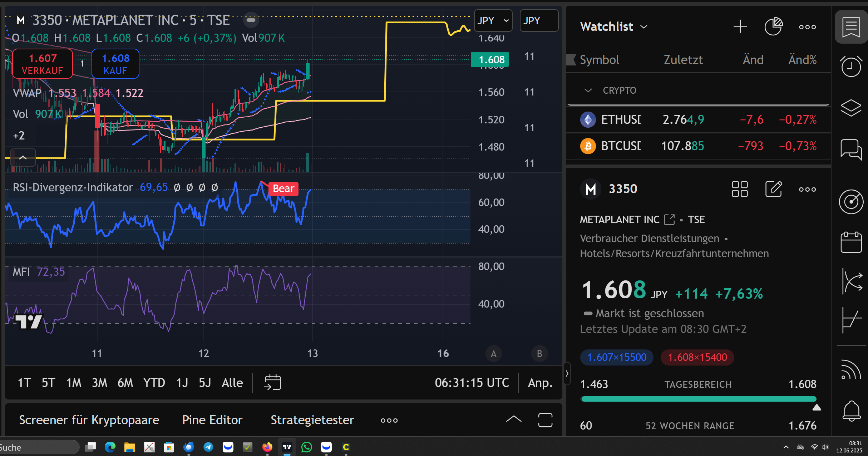This screenshot has width=868, height=456.
Task: Open the Chats speech bubble icon
Action: 851,149
